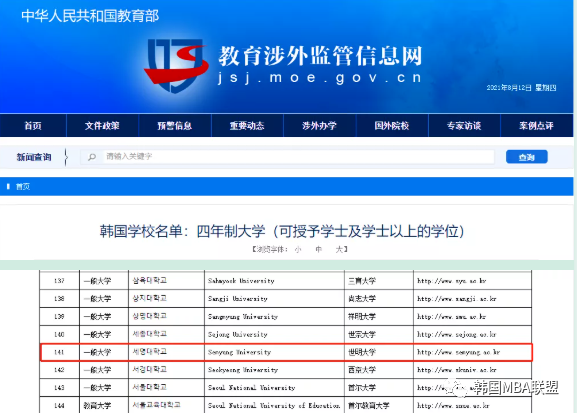This screenshot has width=577, height=413.
Task: Click the 新闻查询 label beside search box
Action: coord(34,157)
